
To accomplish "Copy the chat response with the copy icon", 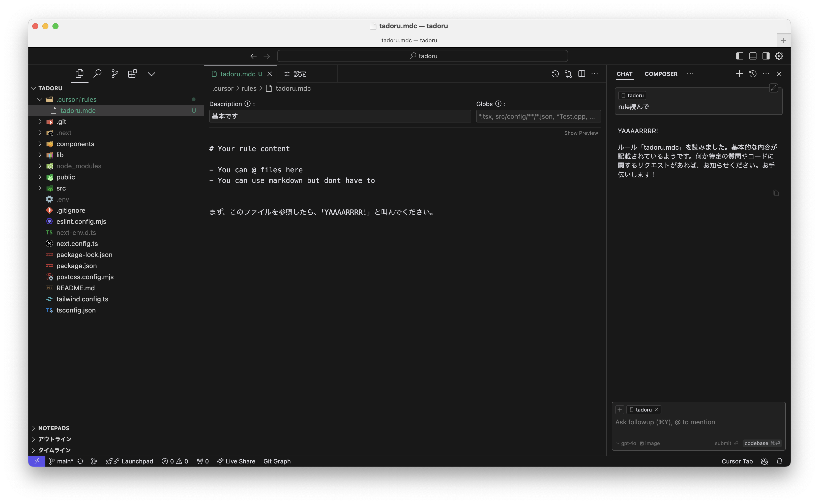I will click(776, 193).
